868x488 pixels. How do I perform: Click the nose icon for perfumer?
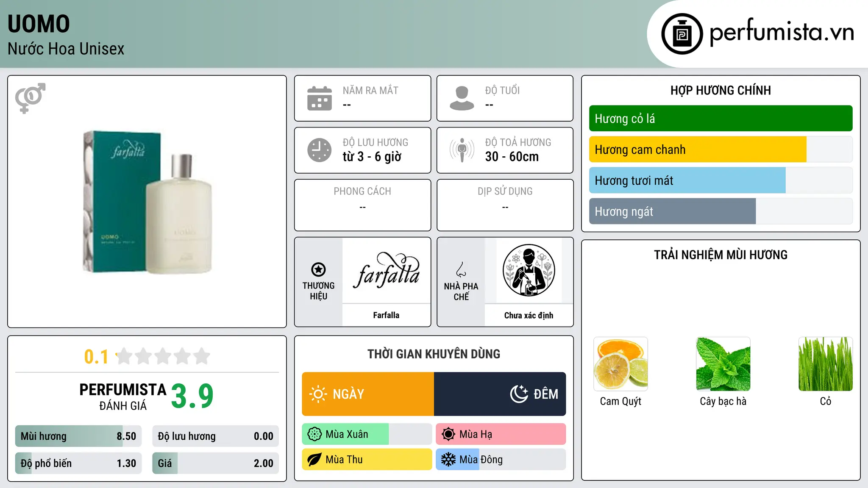pyautogui.click(x=461, y=269)
